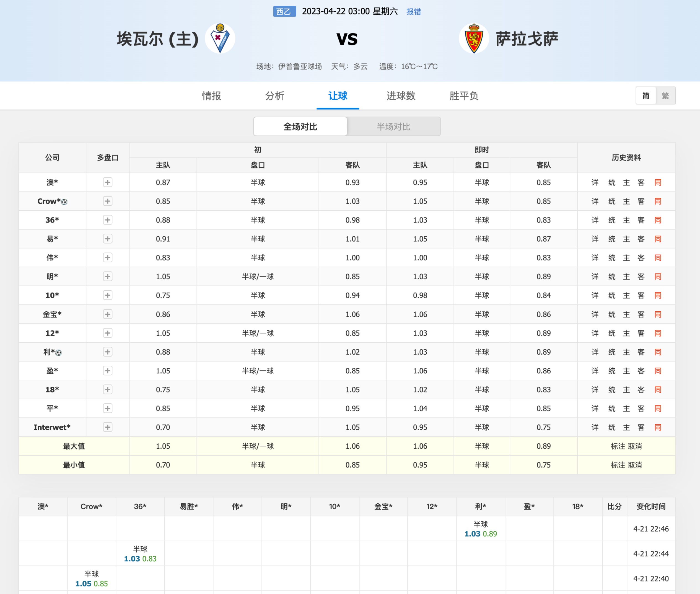The height and width of the screenshot is (594, 700).
Task: Open 详 details for 18* row
Action: [x=595, y=390]
